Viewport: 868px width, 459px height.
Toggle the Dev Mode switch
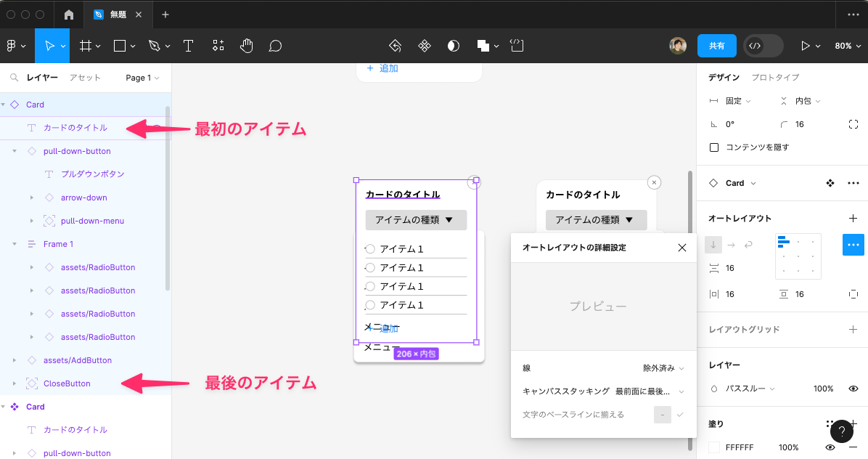point(763,46)
